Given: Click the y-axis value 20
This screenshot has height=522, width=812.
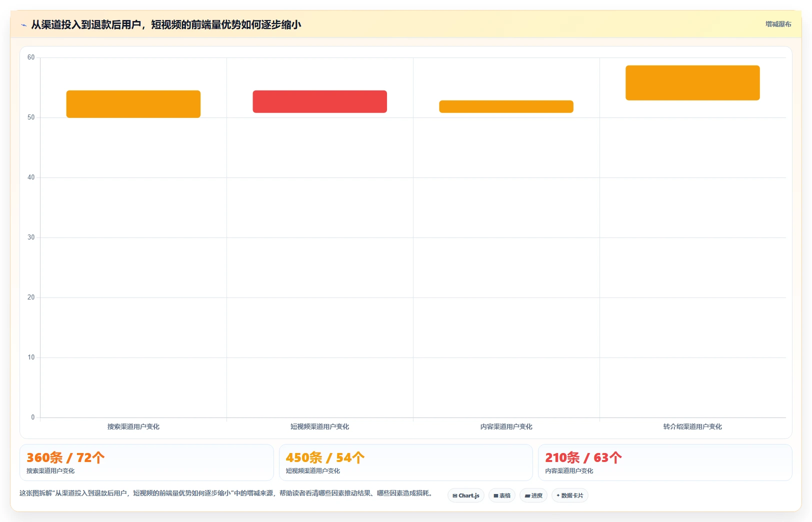Looking at the screenshot, I should [31, 297].
